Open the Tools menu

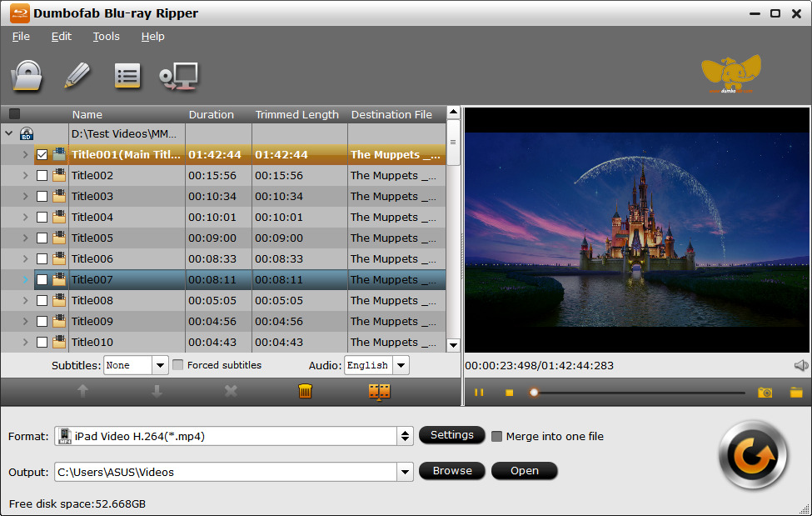click(x=106, y=37)
